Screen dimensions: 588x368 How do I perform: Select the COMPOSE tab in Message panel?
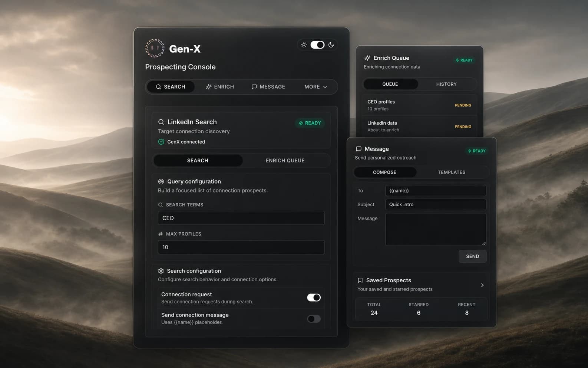click(x=384, y=172)
